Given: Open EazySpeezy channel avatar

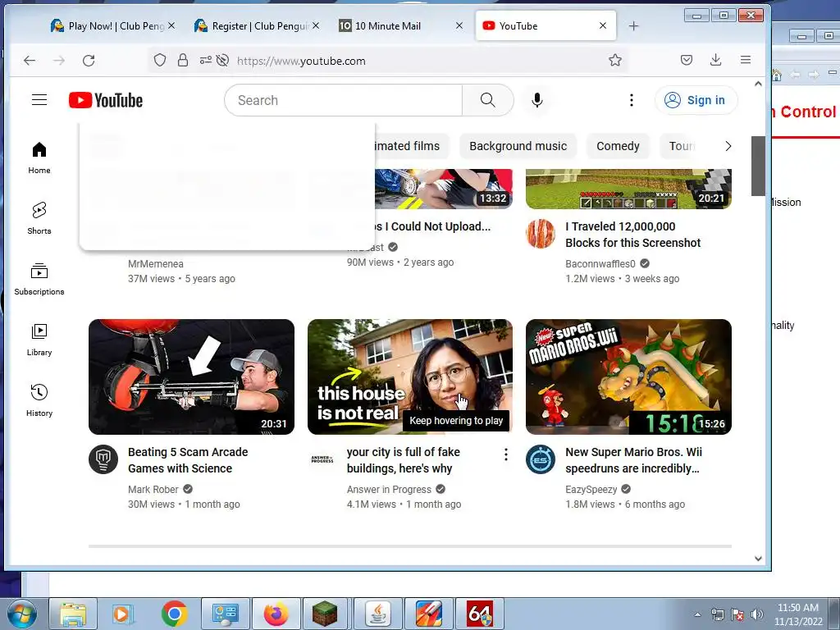Looking at the screenshot, I should pos(541,459).
